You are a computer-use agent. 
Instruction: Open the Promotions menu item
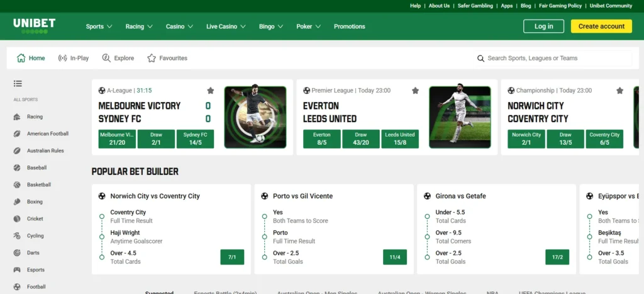point(350,26)
